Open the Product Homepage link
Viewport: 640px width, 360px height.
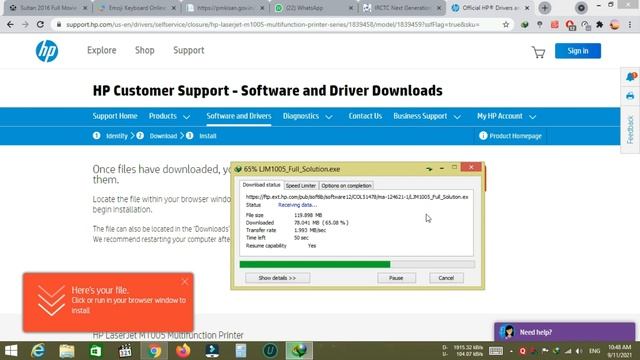point(510,136)
